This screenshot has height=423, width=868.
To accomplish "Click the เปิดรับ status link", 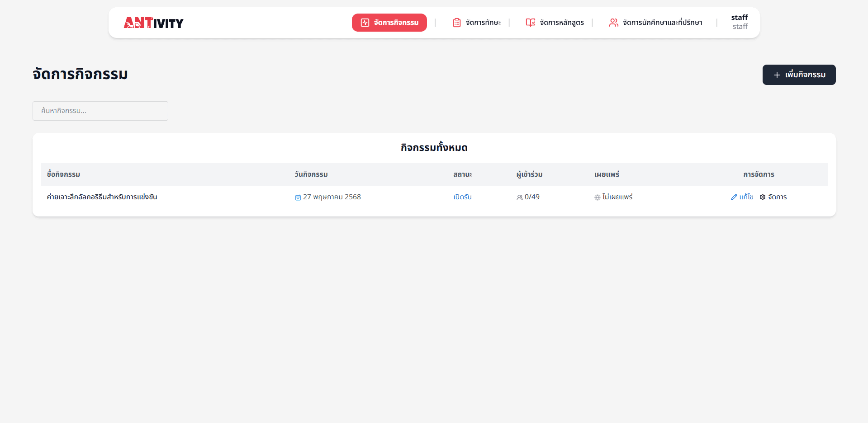I will pos(462,197).
